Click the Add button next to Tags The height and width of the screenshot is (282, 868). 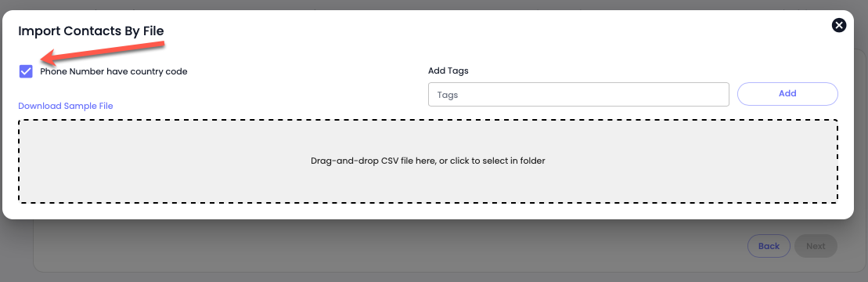[x=787, y=94]
